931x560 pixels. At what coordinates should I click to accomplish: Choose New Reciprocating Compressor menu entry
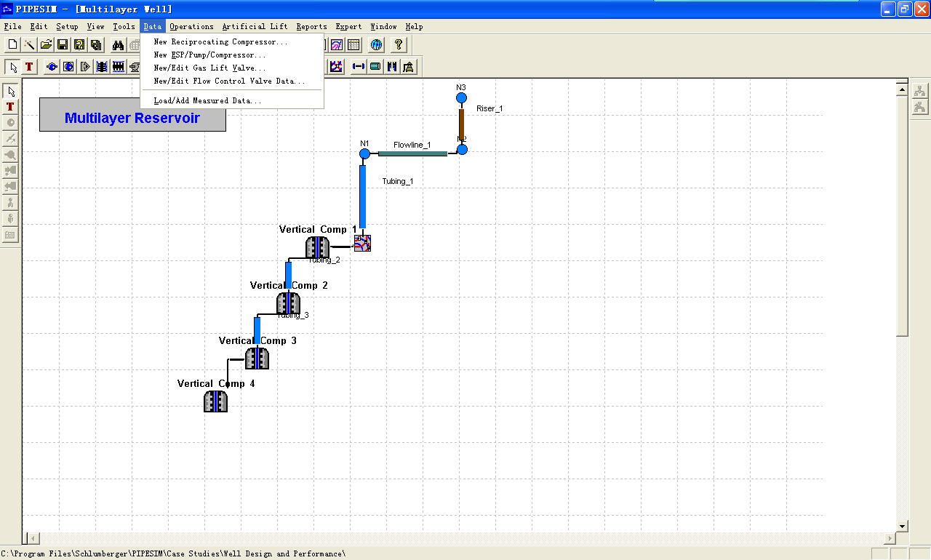coord(232,42)
